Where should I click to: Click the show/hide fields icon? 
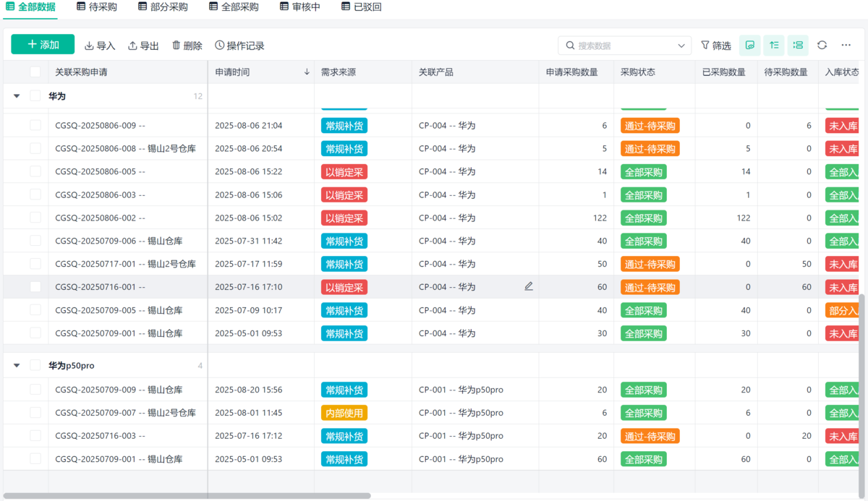coord(750,46)
